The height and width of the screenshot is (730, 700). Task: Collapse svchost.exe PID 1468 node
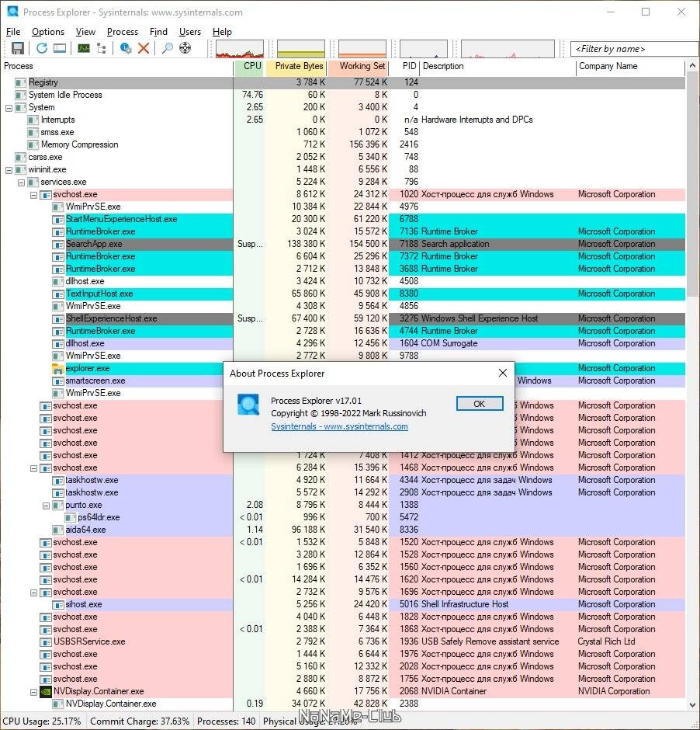(x=33, y=468)
